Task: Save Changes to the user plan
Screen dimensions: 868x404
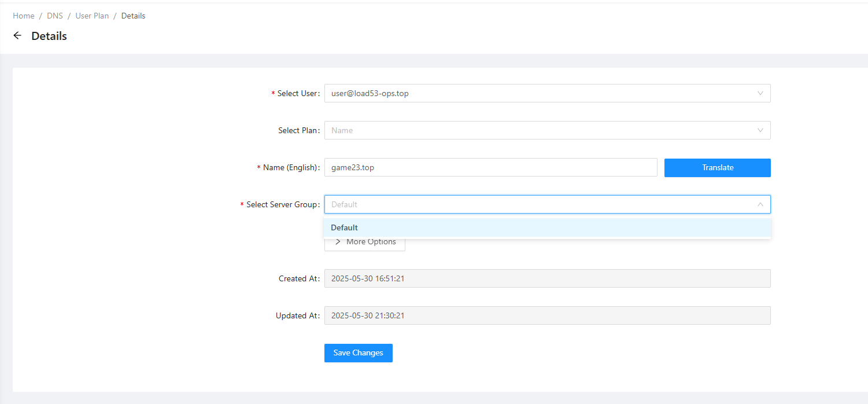Action: tap(358, 353)
